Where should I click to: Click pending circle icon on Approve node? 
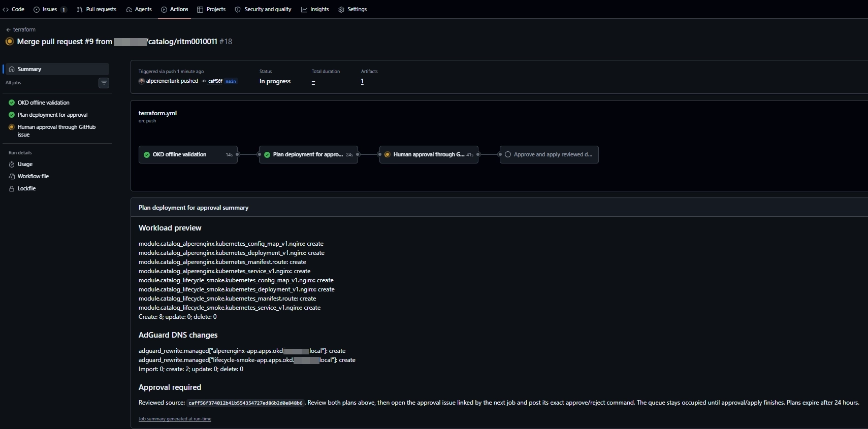(x=508, y=154)
